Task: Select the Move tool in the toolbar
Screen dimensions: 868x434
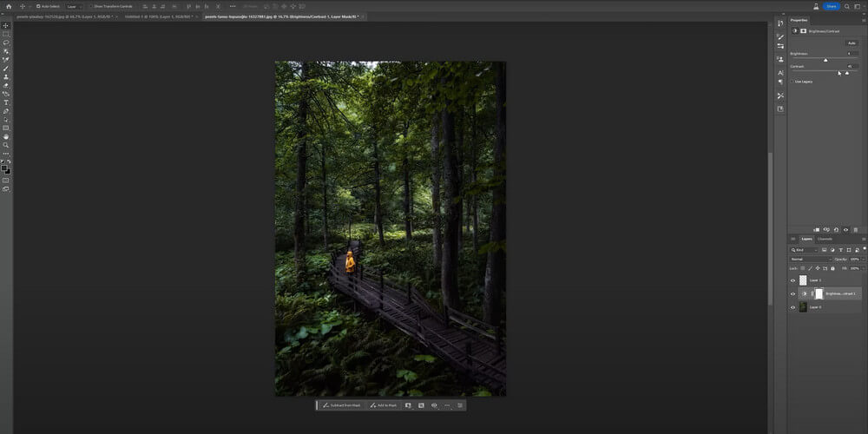Action: (x=5, y=25)
